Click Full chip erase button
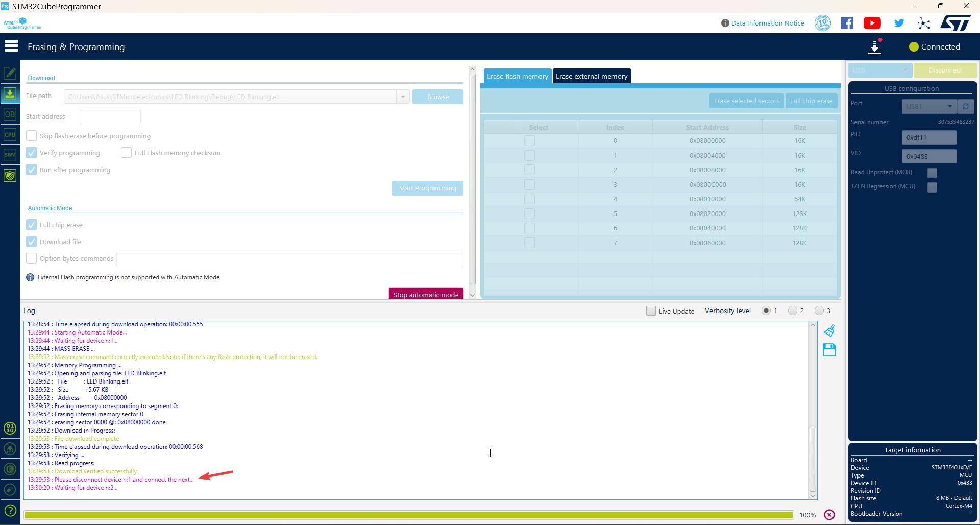This screenshot has height=525, width=980. click(x=812, y=101)
